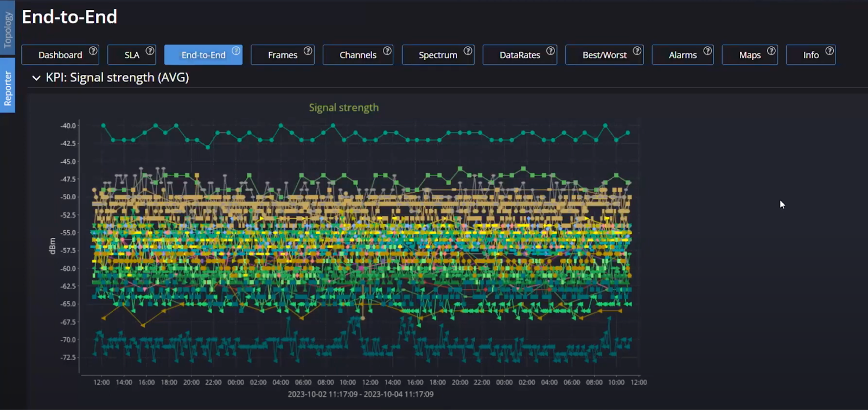Select the Best/Worst tab
This screenshot has height=410, width=868.
click(604, 55)
